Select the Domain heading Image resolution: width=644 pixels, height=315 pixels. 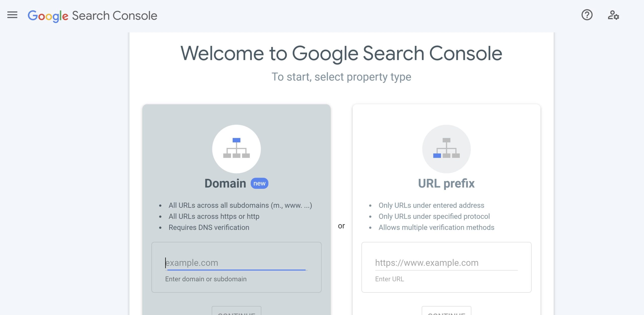225,183
